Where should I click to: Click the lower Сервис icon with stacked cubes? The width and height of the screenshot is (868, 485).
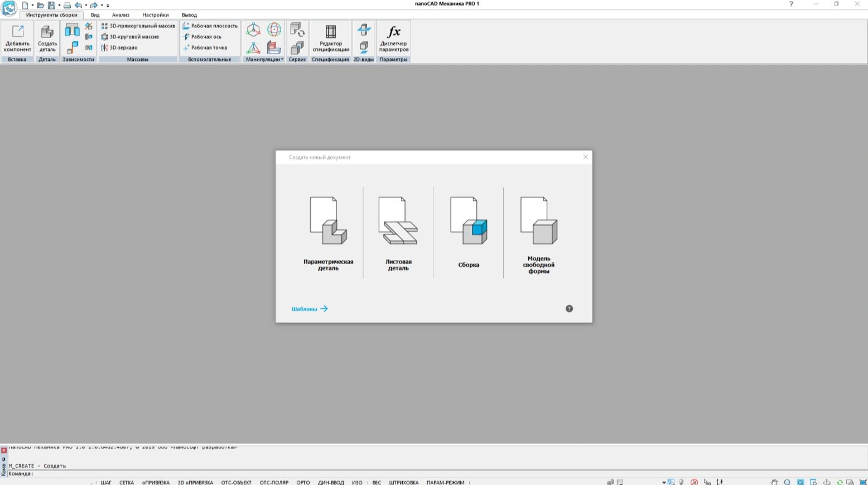[x=297, y=47]
